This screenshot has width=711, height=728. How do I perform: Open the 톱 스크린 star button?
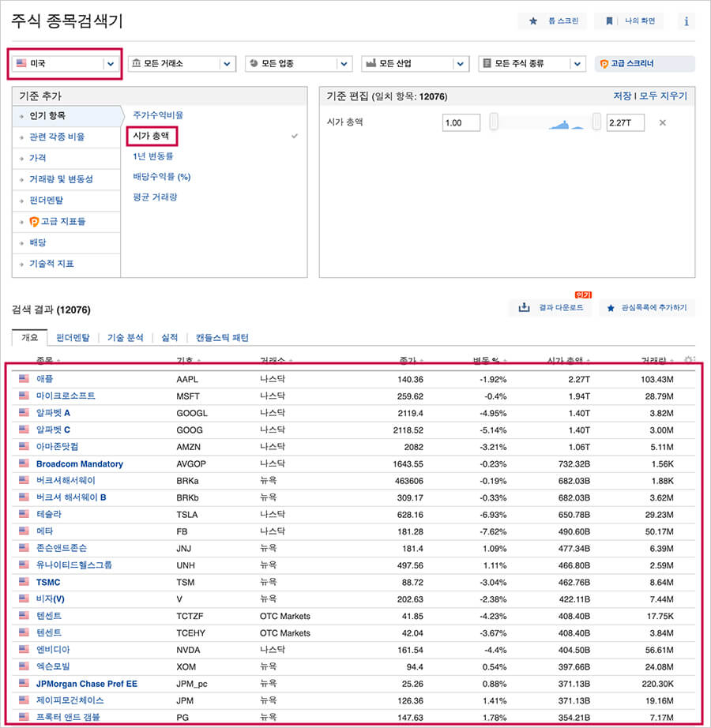551,21
